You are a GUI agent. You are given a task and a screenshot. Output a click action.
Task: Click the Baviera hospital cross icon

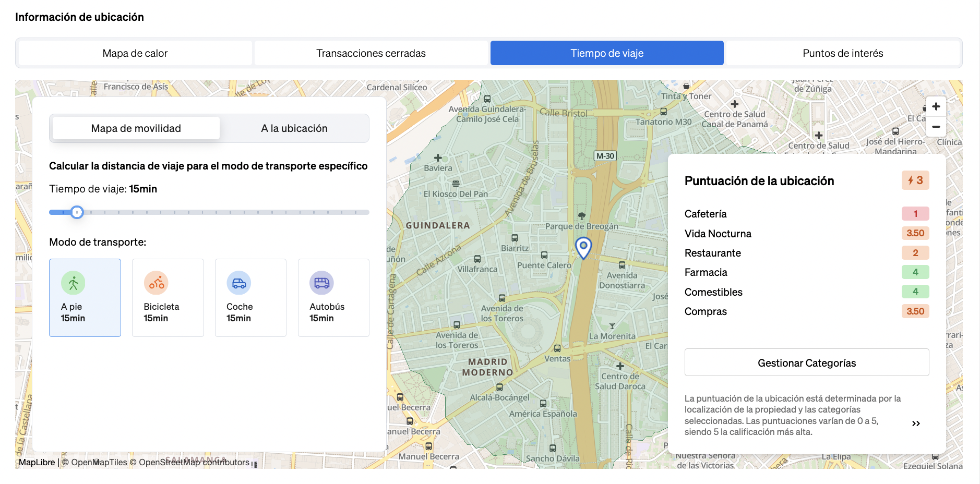tap(438, 158)
